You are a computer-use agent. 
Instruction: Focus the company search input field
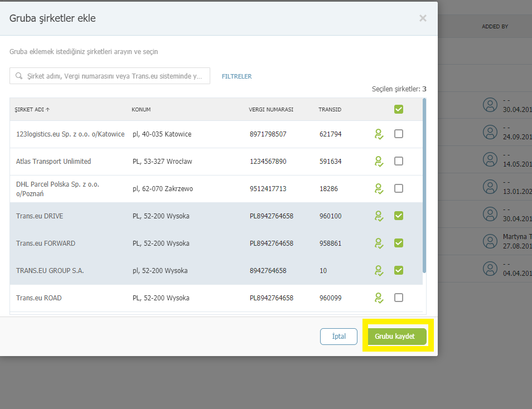110,76
